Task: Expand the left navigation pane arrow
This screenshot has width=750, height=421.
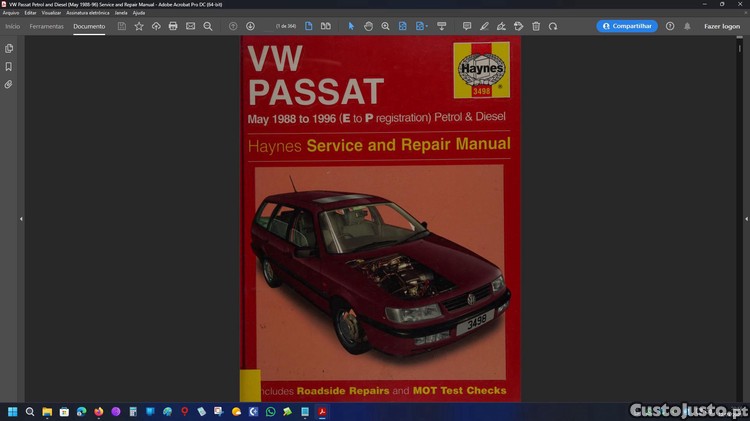Action: (x=21, y=218)
